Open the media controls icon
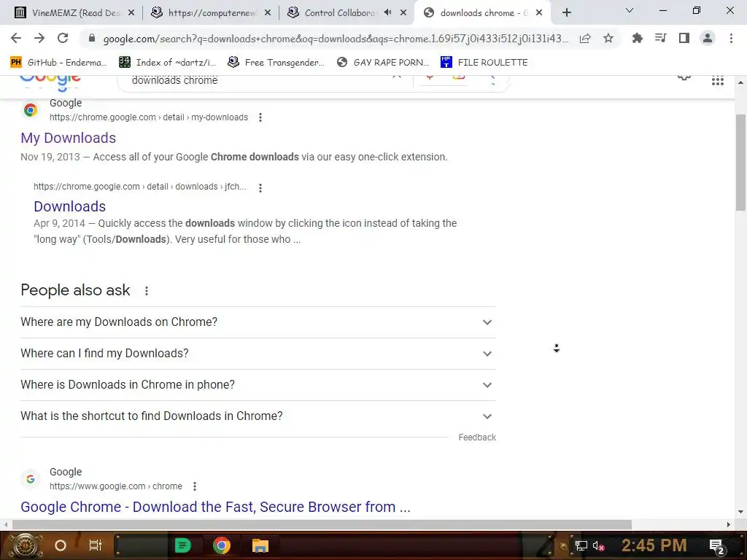 pyautogui.click(x=661, y=38)
